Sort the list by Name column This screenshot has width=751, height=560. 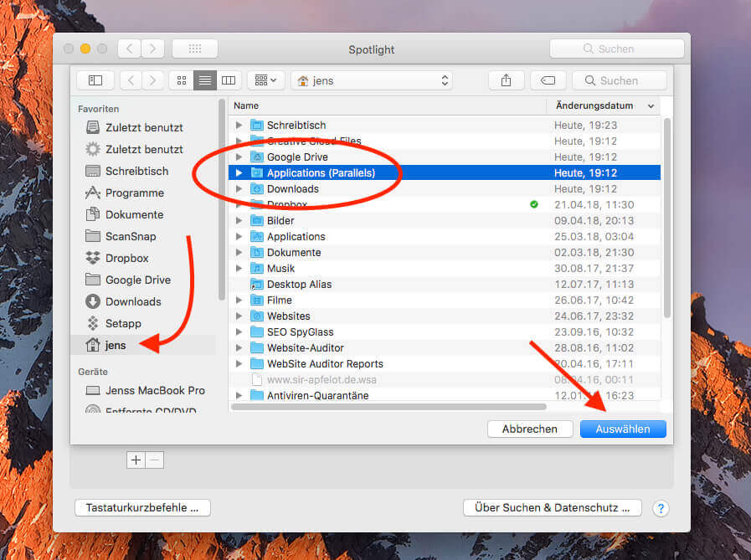tap(387, 105)
